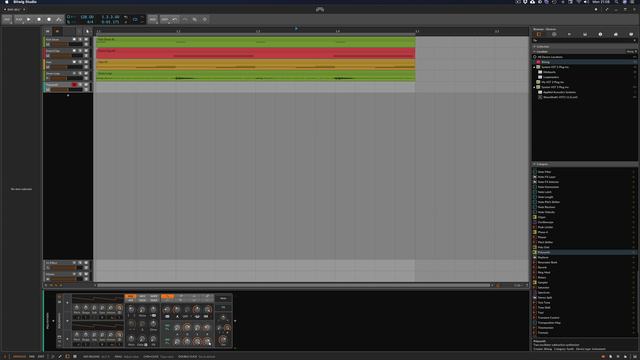This screenshot has height=360, width=640.
Task: Click the tempo value 120.00 in the transport display
Action: coord(87,17)
